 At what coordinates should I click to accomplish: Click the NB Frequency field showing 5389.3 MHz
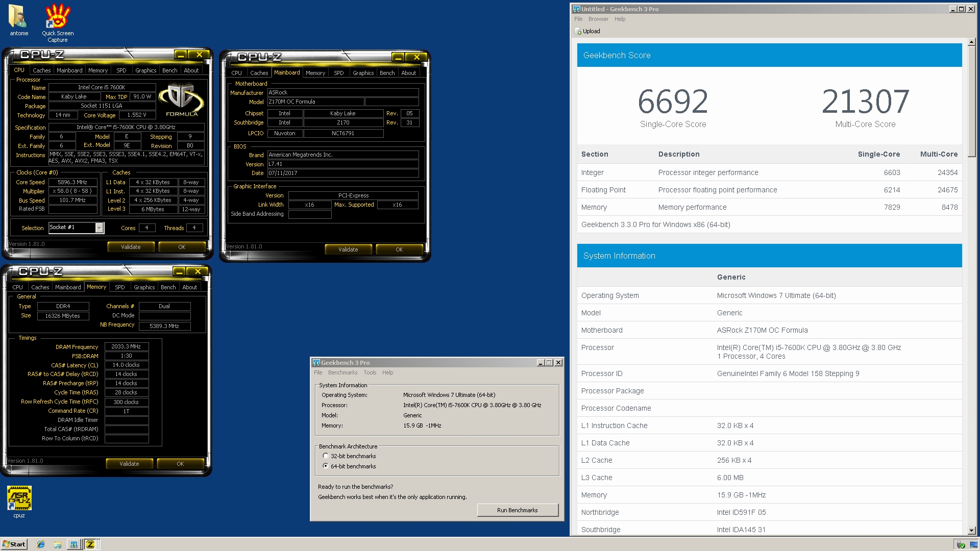pos(164,326)
